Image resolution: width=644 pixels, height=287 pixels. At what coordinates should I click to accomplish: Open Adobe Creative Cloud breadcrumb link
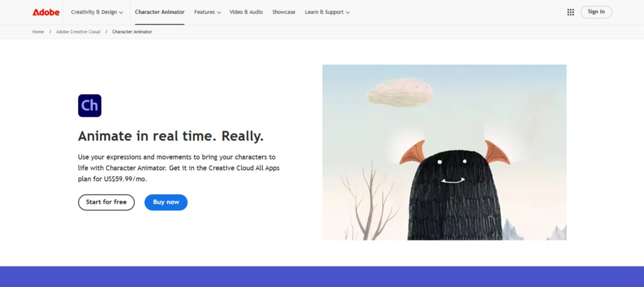78,31
